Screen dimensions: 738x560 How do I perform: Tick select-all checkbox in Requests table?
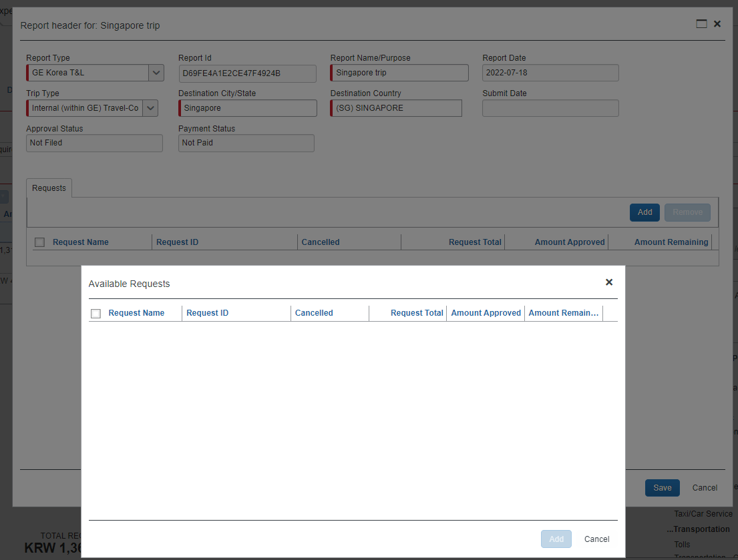(x=39, y=242)
